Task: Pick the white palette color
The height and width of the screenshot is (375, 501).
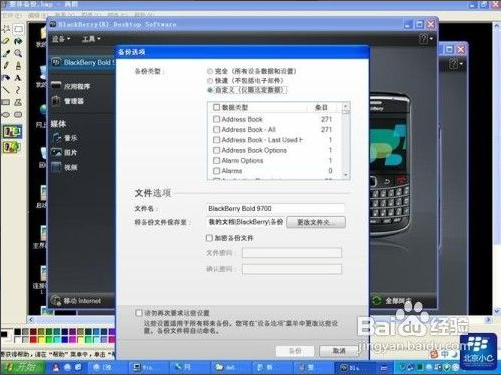Action: (x=18, y=340)
